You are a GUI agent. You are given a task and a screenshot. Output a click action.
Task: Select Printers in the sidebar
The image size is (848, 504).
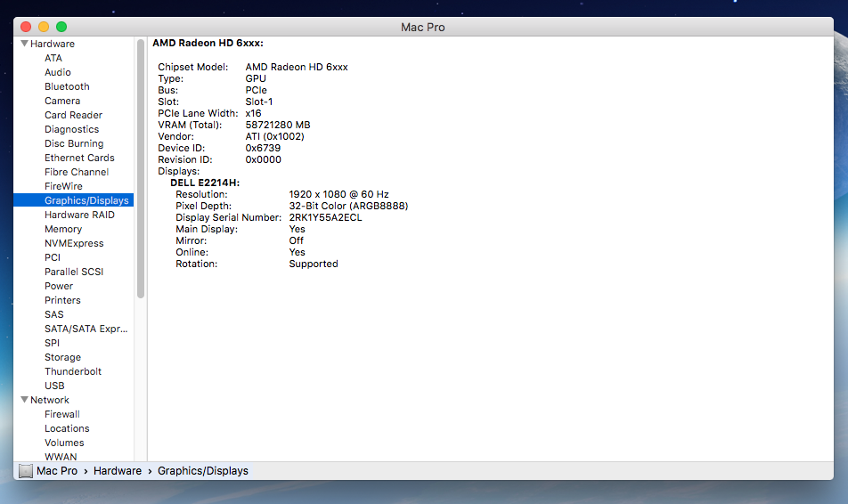coord(62,300)
